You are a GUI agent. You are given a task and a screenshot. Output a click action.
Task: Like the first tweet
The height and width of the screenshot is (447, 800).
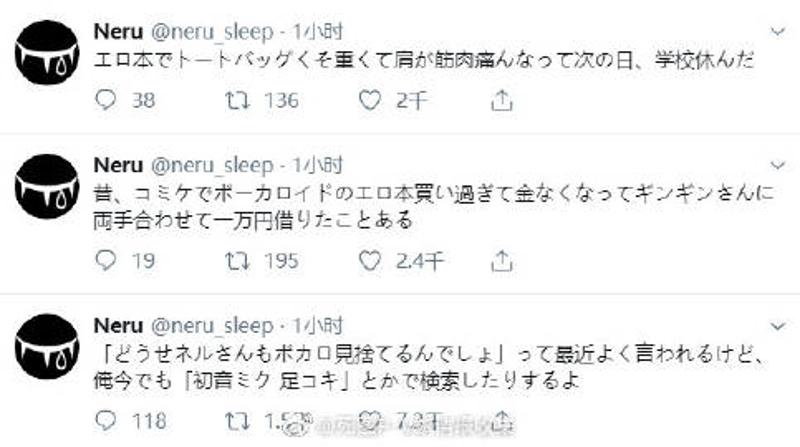(371, 100)
